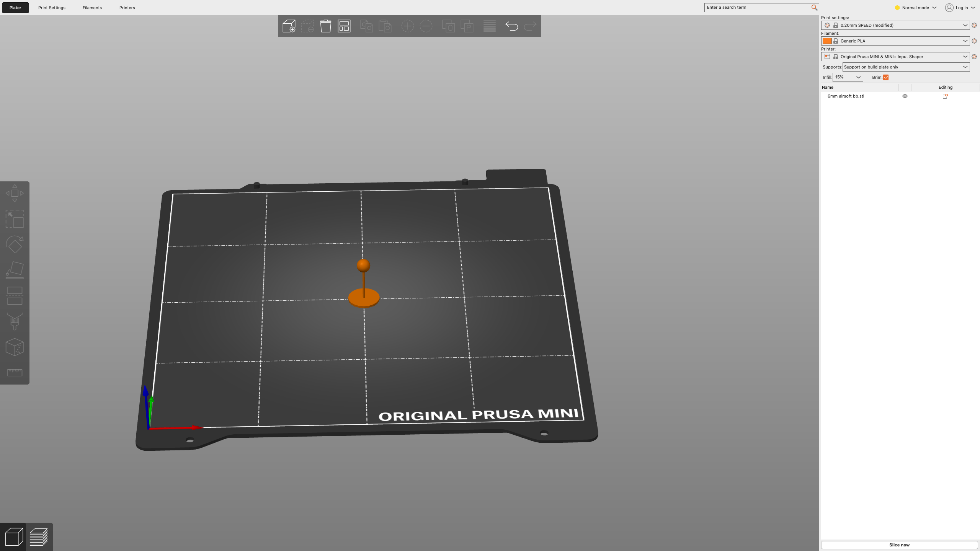Click the orange filament color swatch
The width and height of the screenshot is (980, 551).
pyautogui.click(x=827, y=41)
